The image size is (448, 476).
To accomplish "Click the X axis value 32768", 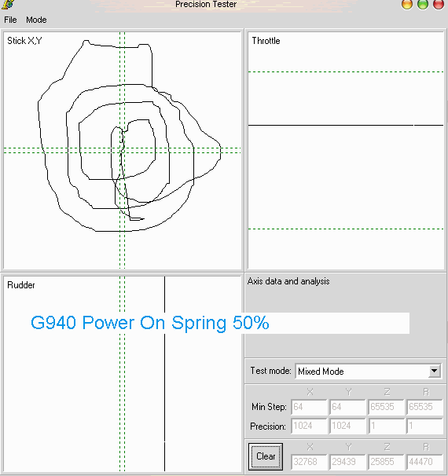I will point(309,462).
